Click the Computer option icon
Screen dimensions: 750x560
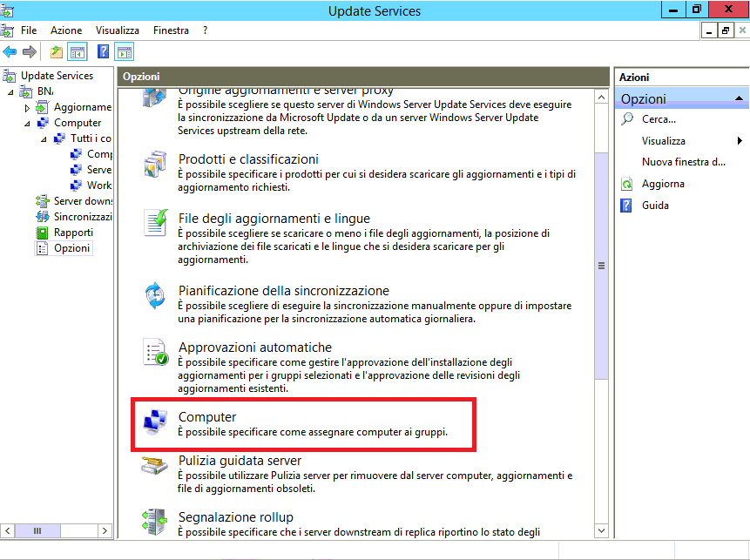pos(155,422)
